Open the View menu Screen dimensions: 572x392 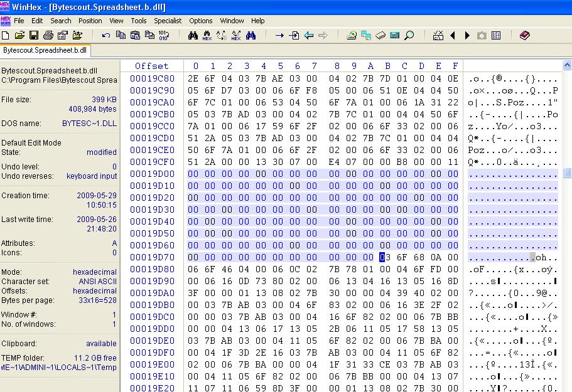tap(116, 21)
